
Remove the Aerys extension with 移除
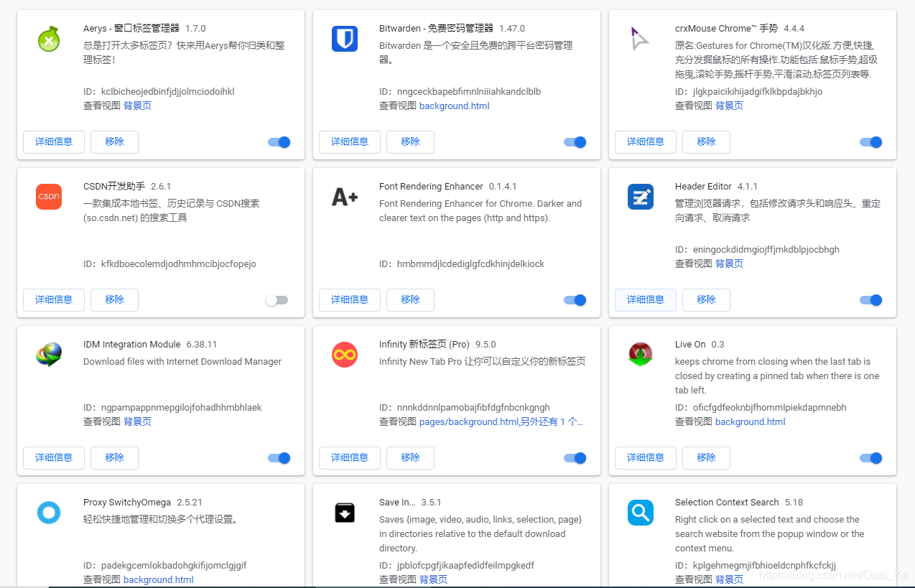(x=115, y=142)
